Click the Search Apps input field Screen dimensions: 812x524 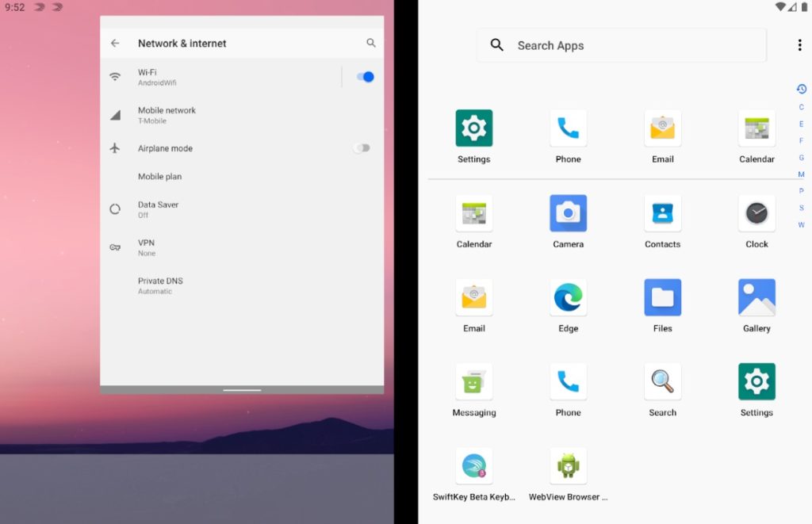pyautogui.click(x=621, y=45)
